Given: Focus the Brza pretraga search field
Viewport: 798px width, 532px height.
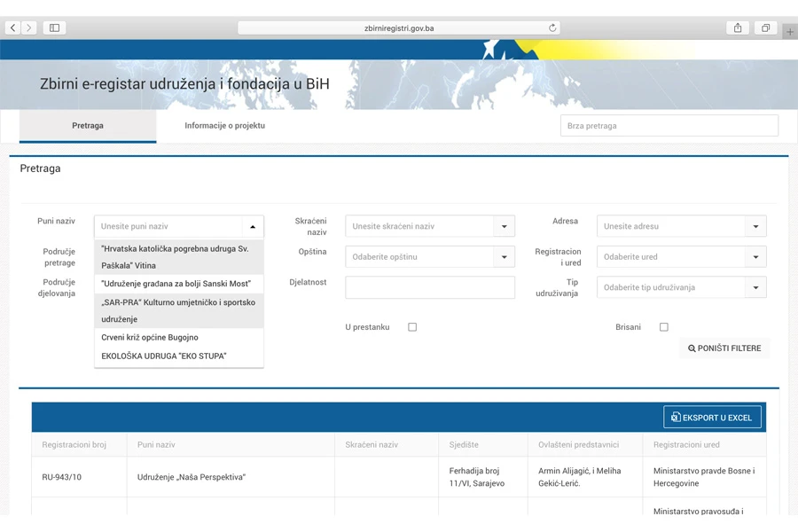Looking at the screenshot, I should coord(669,126).
